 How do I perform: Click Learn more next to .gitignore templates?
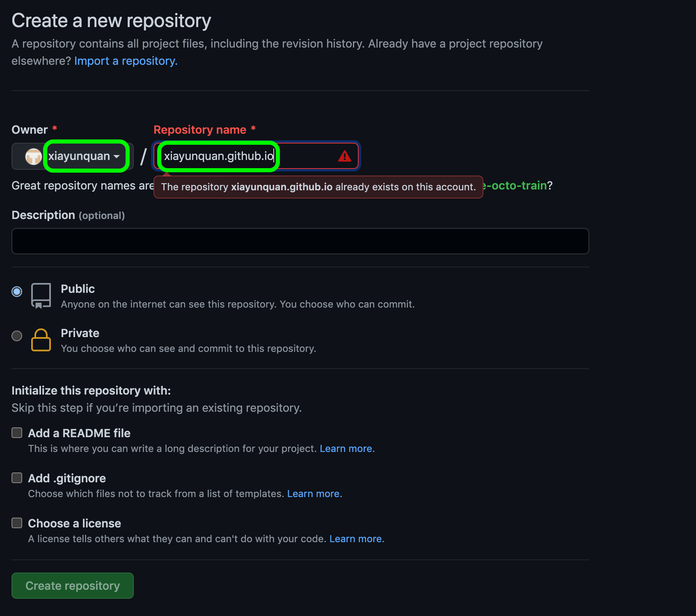pyautogui.click(x=314, y=493)
